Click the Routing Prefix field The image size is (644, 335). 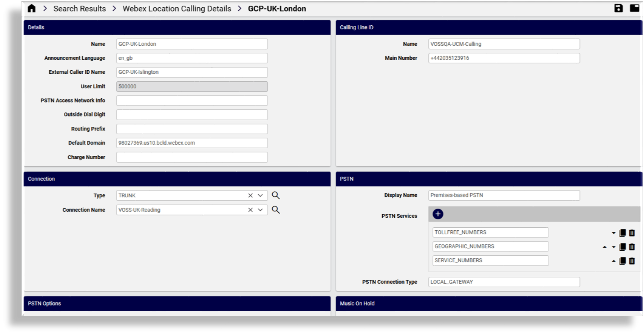pyautogui.click(x=192, y=129)
